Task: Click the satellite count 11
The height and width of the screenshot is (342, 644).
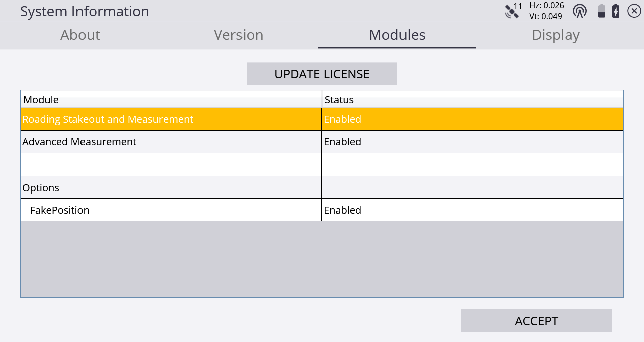Action: (518, 6)
